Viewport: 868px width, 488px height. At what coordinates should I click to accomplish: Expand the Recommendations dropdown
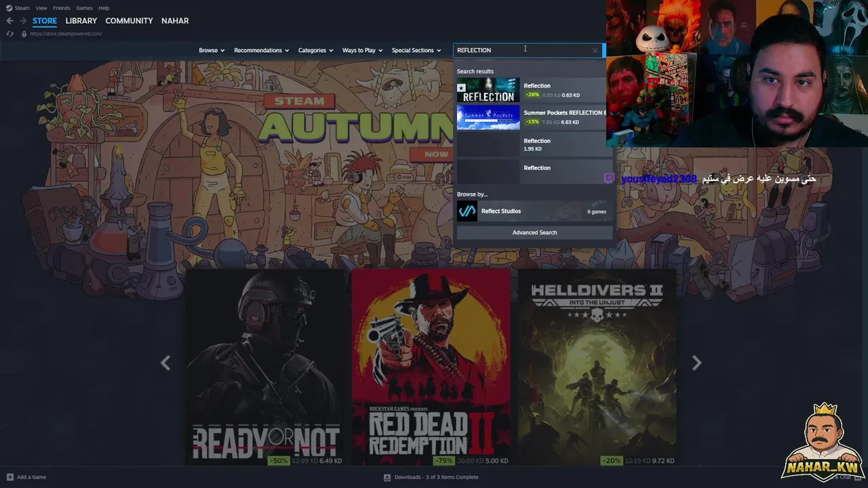pyautogui.click(x=261, y=50)
